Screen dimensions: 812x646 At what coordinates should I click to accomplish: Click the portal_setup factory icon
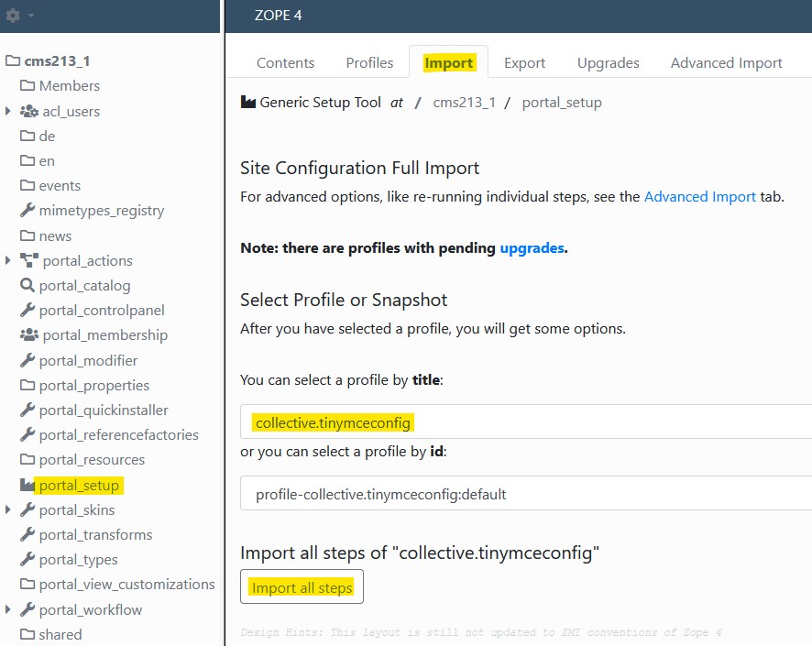(27, 485)
